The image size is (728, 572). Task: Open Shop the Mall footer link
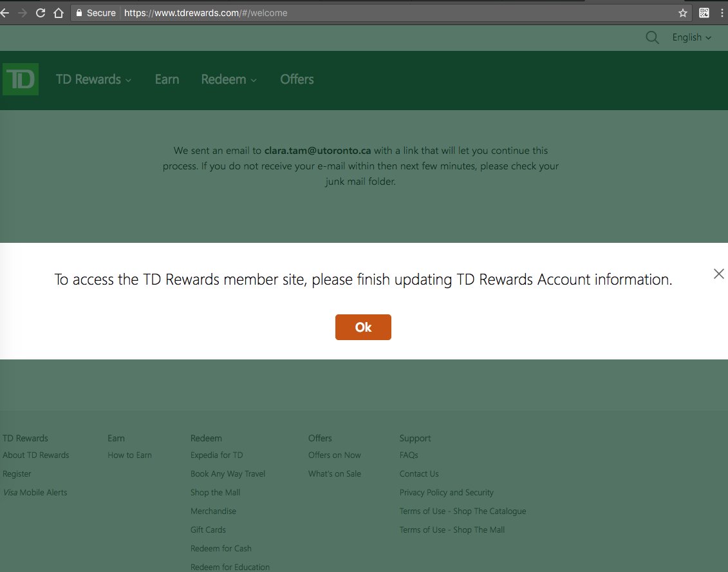(215, 493)
